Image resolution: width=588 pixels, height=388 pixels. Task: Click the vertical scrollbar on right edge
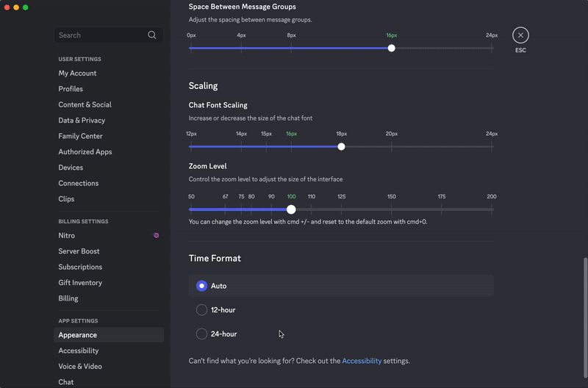point(585,317)
